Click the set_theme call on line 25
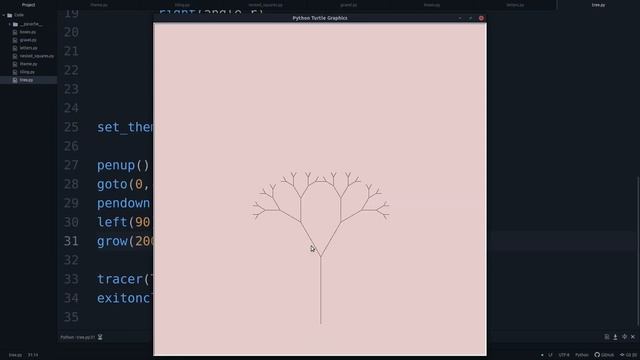 (x=125, y=127)
